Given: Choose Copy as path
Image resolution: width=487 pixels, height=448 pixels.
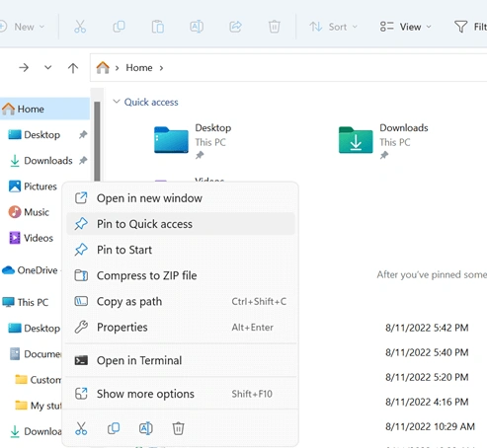Looking at the screenshot, I should pyautogui.click(x=181, y=301).
